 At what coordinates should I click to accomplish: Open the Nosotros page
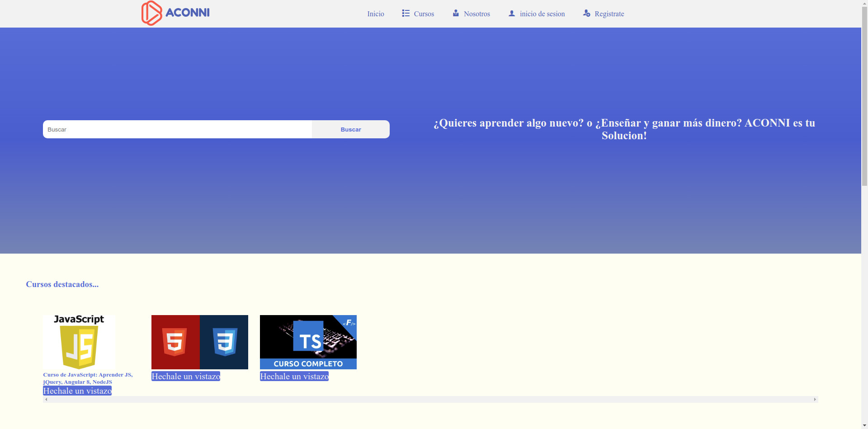click(x=477, y=14)
